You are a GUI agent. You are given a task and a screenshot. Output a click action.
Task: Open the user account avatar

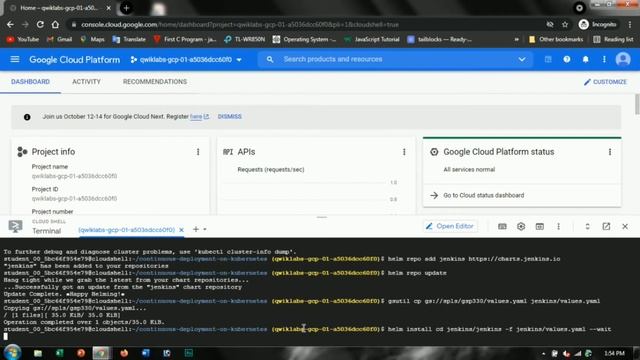[623, 60]
